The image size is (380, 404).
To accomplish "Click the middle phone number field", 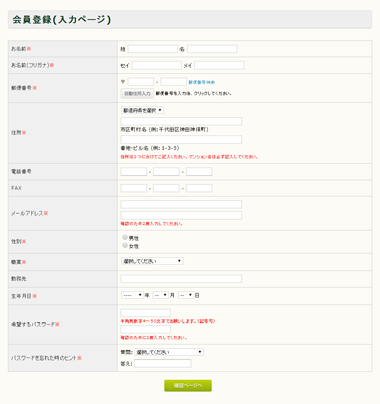I will [166, 172].
